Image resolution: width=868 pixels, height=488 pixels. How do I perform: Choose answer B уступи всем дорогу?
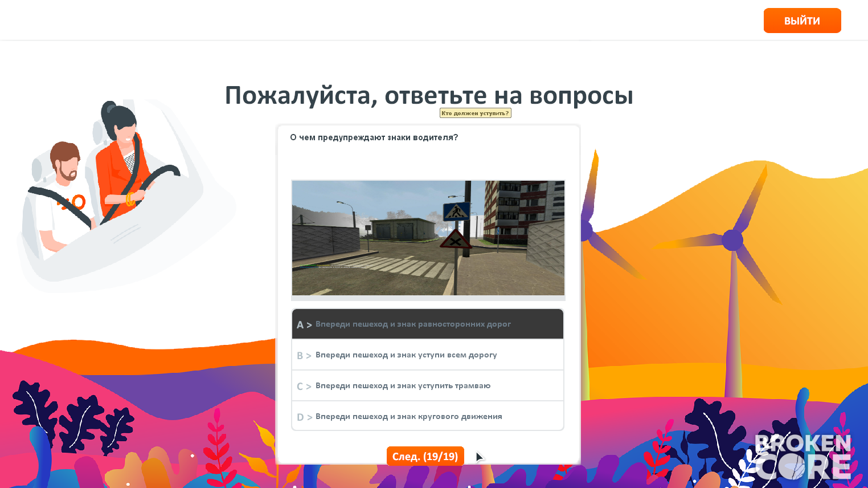(428, 355)
